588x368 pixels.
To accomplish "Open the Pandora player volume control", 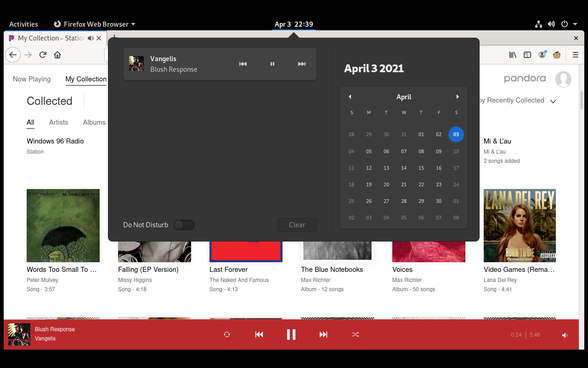I will tap(565, 335).
